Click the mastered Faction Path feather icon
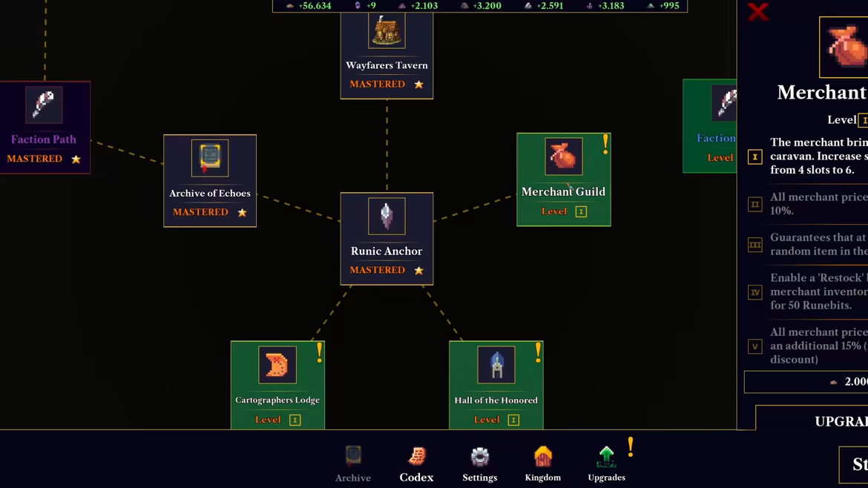 coord(44,105)
